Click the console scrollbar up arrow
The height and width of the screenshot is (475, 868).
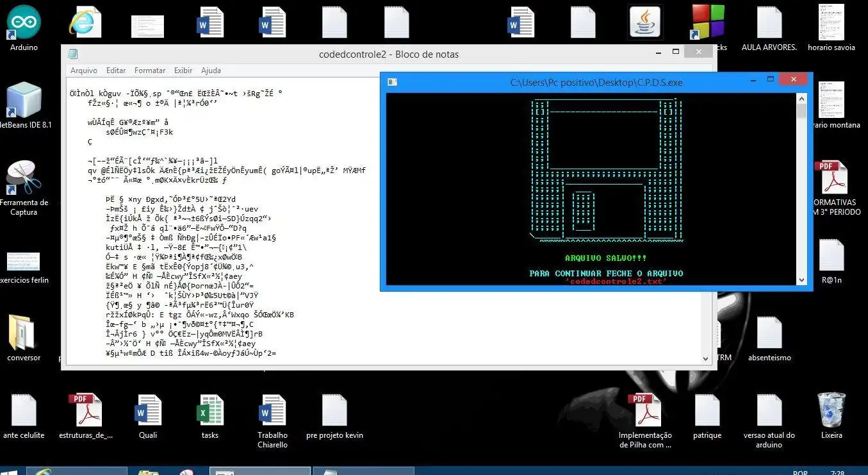click(x=801, y=97)
